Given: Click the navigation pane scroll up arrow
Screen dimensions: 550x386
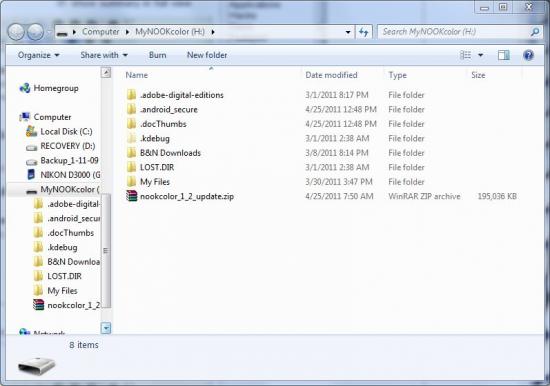Looking at the screenshot, I should [x=106, y=73].
